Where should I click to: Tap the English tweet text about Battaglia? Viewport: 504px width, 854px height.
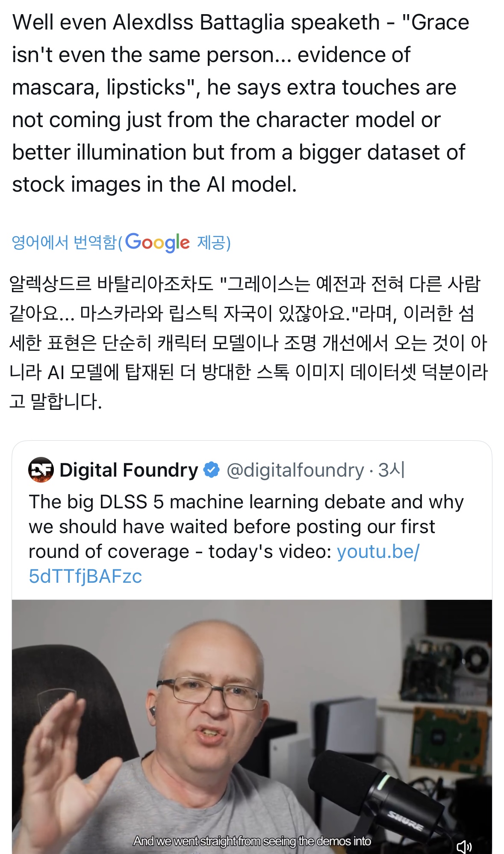pyautogui.click(x=241, y=103)
